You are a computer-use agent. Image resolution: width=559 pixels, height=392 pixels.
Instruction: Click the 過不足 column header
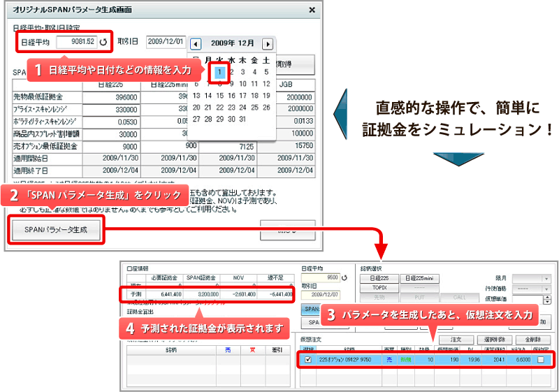pos(275,277)
